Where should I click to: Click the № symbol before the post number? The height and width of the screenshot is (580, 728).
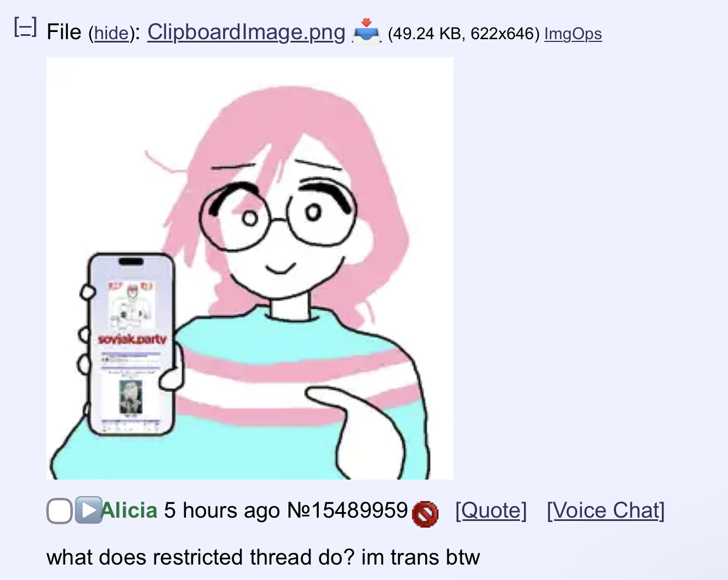pyautogui.click(x=299, y=510)
